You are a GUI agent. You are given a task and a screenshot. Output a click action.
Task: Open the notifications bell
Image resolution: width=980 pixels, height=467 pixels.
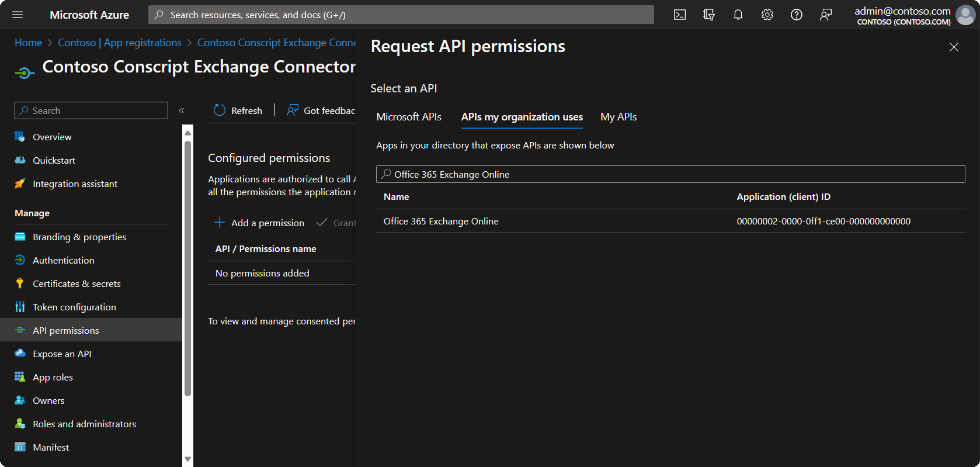tap(738, 15)
